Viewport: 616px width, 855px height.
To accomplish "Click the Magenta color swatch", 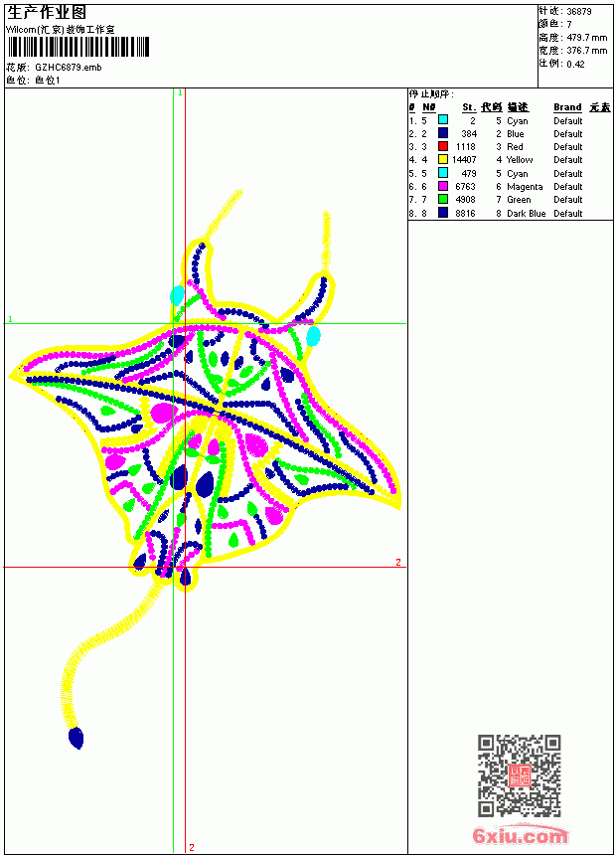I will click(x=443, y=186).
